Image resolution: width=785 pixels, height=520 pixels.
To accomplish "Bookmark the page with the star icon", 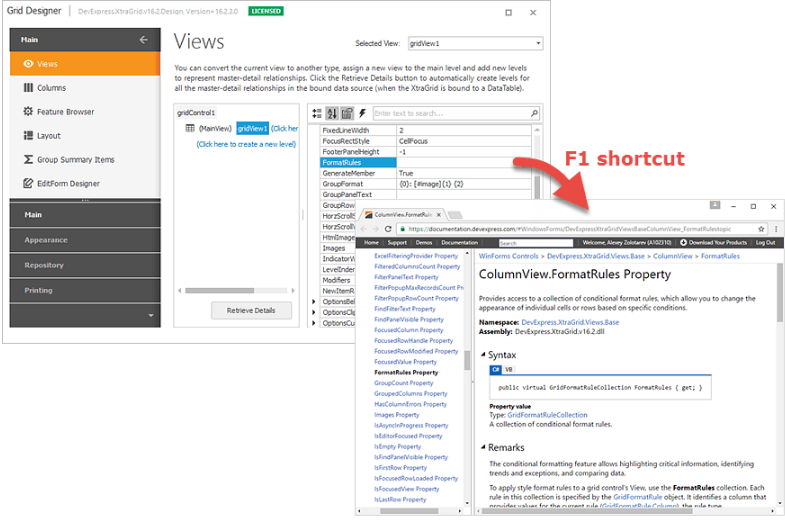I will [x=761, y=229].
